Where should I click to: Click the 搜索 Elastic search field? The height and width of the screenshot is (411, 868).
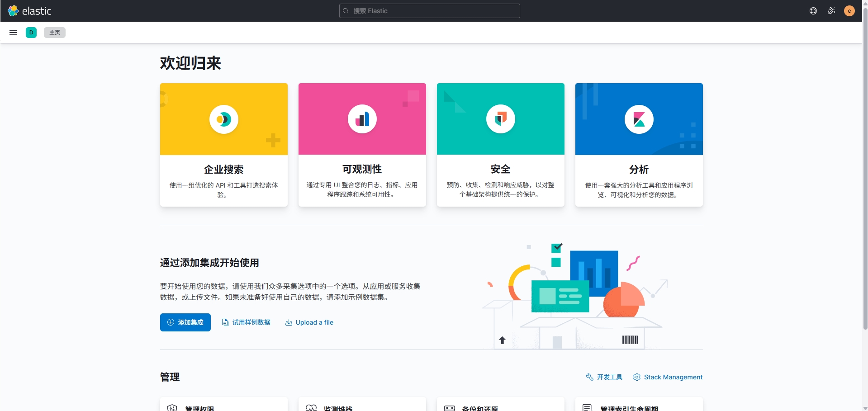pos(429,10)
